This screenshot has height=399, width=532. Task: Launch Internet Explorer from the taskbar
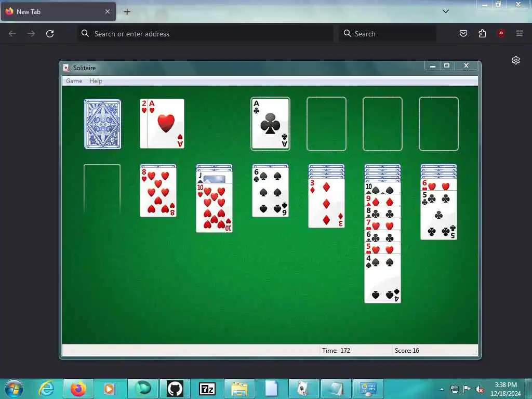46,389
